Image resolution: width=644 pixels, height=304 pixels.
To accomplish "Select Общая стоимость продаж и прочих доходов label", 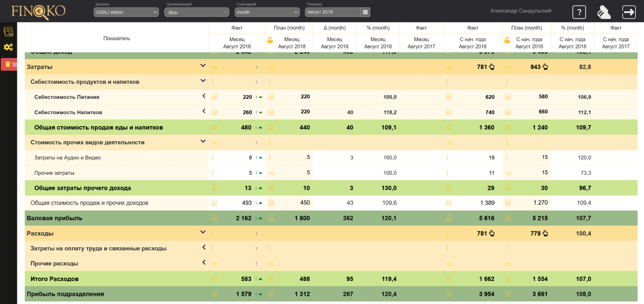I will click(x=89, y=203).
